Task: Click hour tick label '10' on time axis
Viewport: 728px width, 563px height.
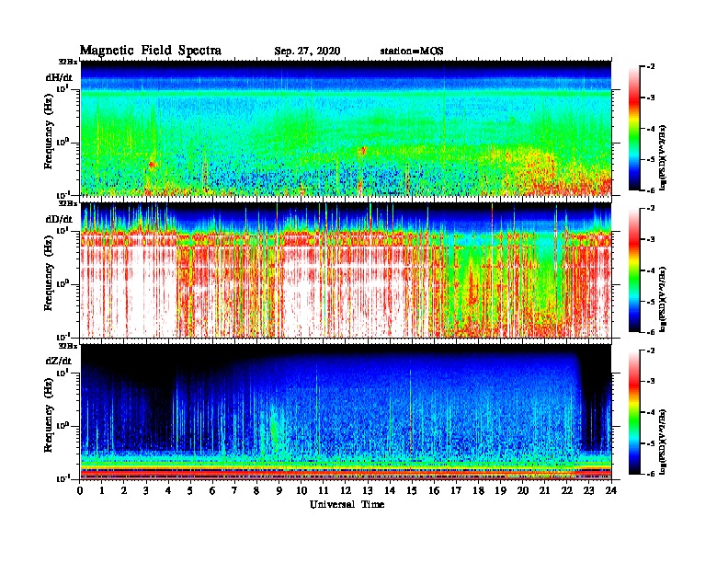Action: 301,490
